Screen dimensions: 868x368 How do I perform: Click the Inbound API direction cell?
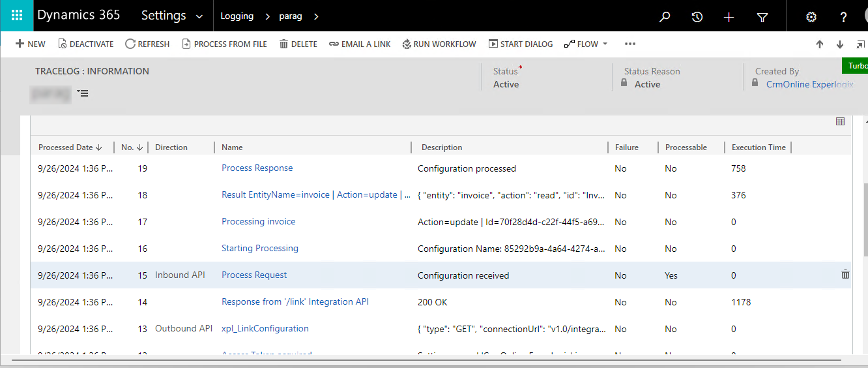[180, 275]
